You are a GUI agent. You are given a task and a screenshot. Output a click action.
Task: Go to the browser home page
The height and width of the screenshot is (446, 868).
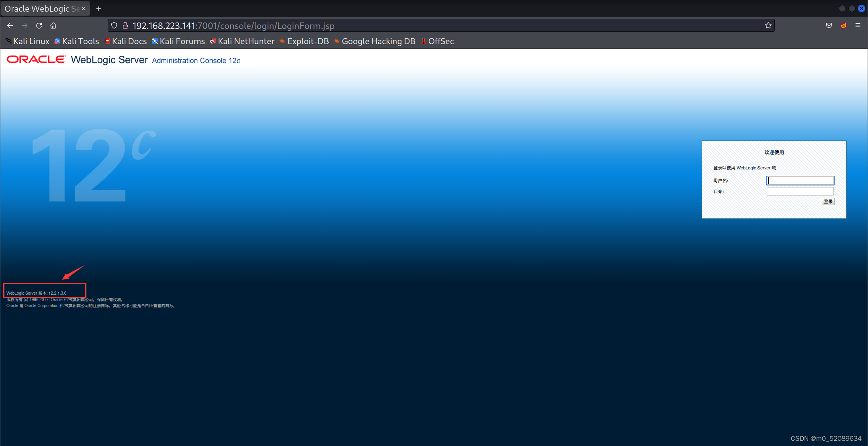click(x=53, y=26)
